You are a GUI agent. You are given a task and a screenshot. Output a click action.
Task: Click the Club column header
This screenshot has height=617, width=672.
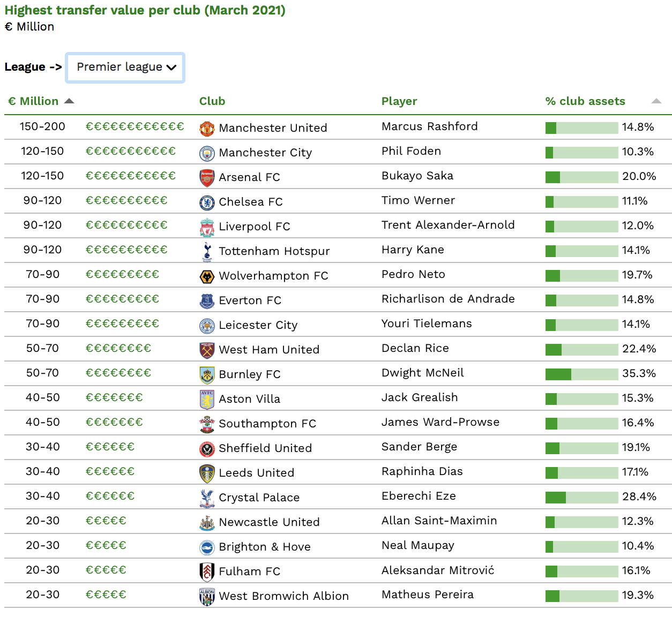pyautogui.click(x=212, y=101)
